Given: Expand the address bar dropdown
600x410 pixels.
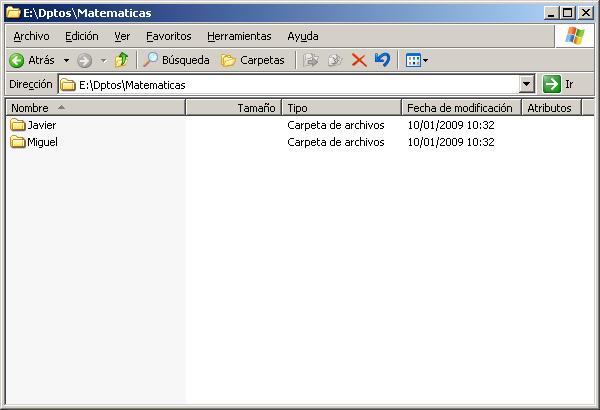Looking at the screenshot, I should point(527,85).
